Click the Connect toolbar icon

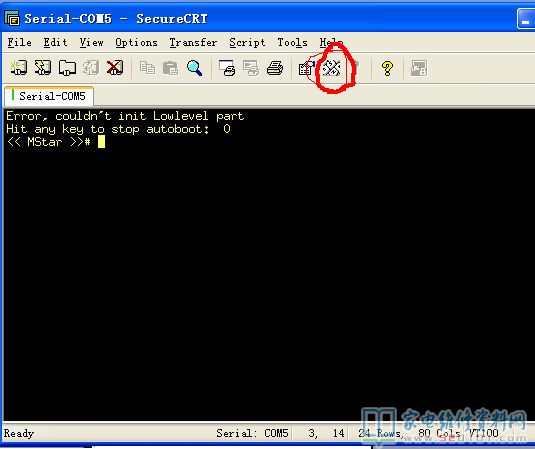click(18, 68)
